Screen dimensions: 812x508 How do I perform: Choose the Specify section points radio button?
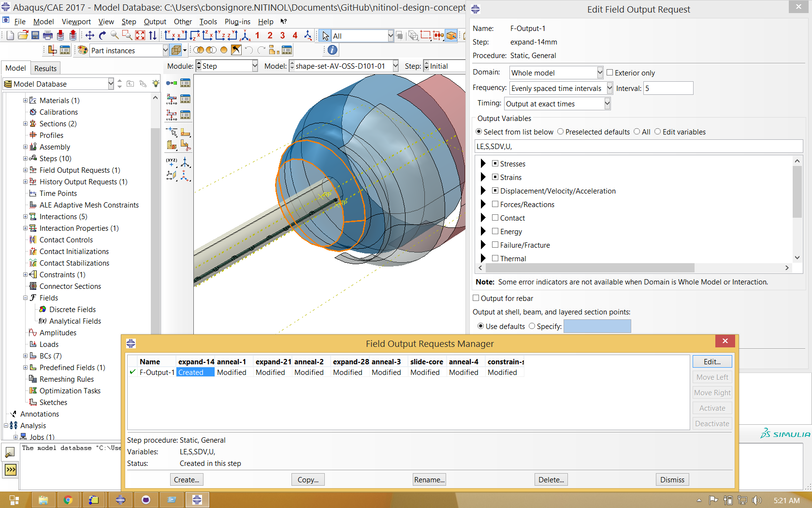coord(532,326)
